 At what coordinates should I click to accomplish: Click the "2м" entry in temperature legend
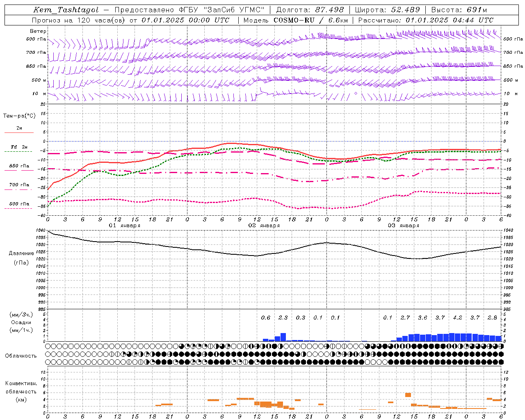19,128
